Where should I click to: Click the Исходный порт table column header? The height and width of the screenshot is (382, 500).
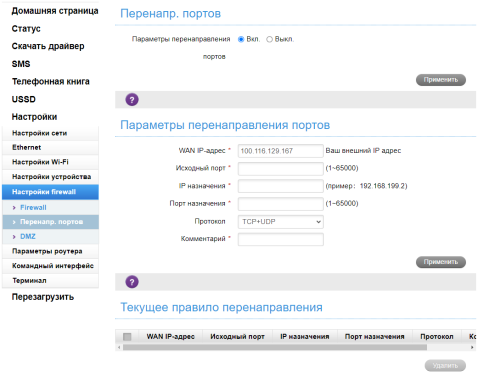(x=237, y=337)
